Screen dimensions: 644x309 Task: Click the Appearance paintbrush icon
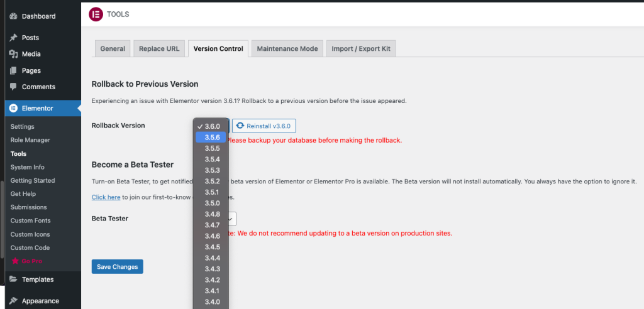pos(13,301)
